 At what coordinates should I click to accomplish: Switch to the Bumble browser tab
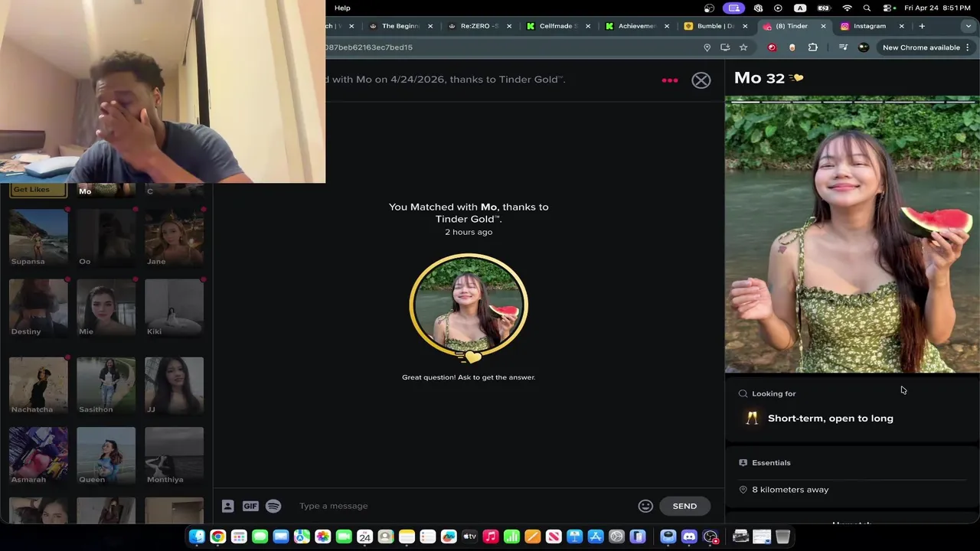[x=714, y=26]
